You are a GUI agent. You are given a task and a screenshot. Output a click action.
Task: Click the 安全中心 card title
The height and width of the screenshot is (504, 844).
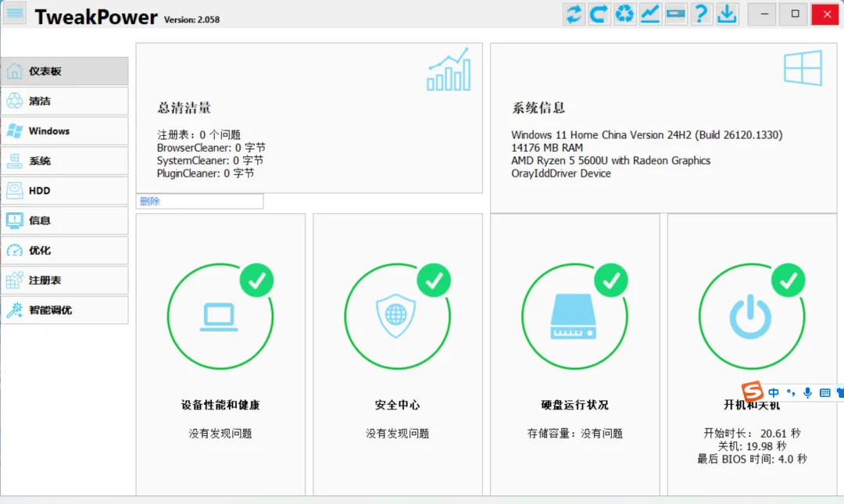397,405
